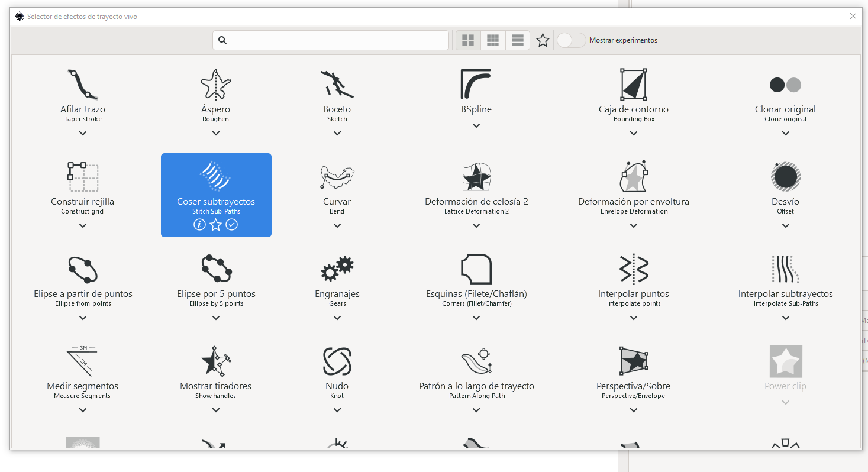This screenshot has height=472, width=868.
Task: Expand the chevron under Construir rejilla
Action: (x=83, y=225)
